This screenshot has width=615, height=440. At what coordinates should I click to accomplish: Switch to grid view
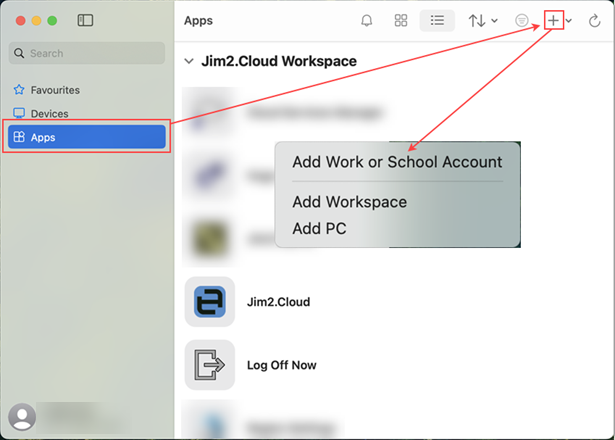400,20
